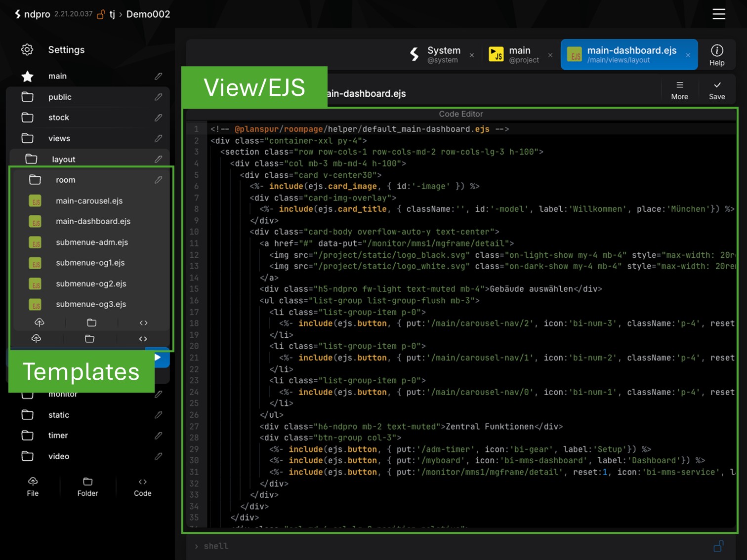Collapse the views folder
Viewport: 747px width, 560px height.
(28, 138)
